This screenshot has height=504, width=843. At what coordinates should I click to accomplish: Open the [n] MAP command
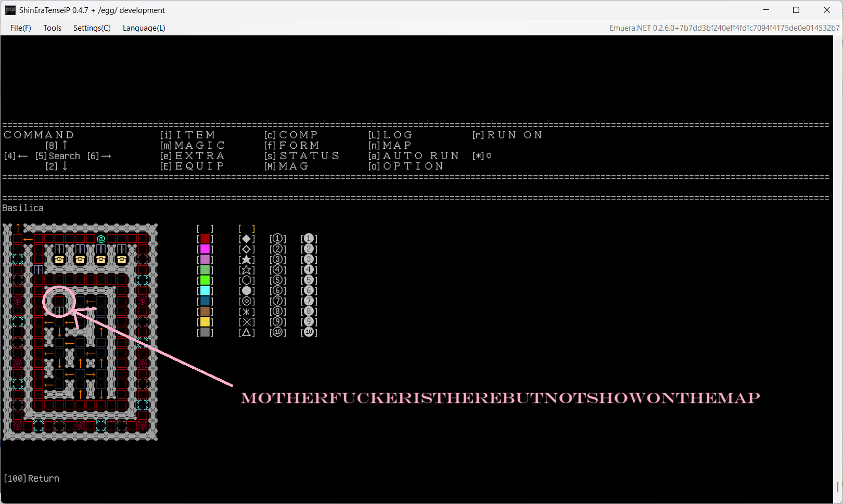[x=390, y=145]
